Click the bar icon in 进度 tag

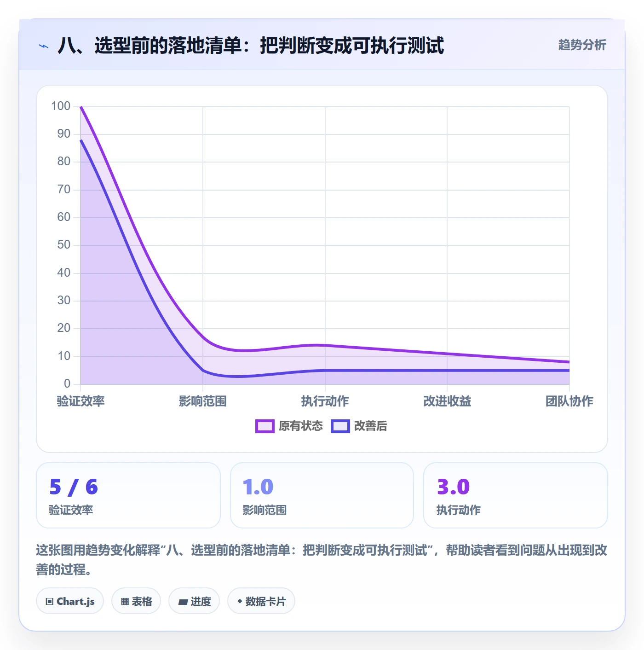coord(183,602)
